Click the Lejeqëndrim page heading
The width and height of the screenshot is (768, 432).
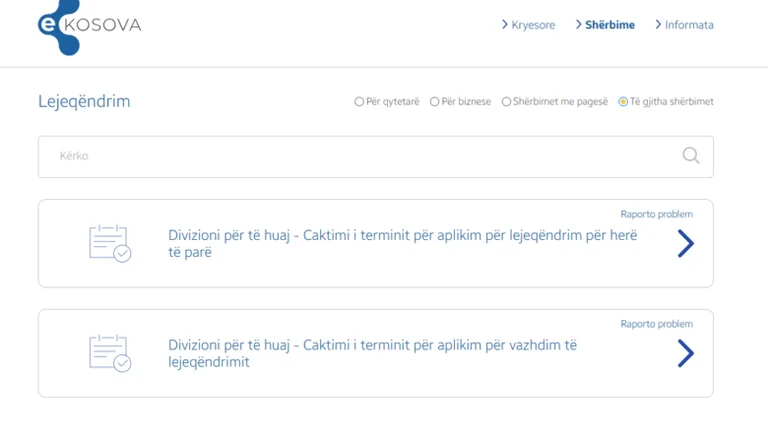84,101
